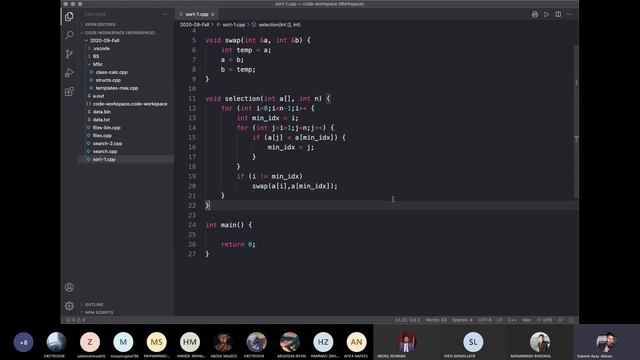This screenshot has width=640, height=360.
Task: Click the Words: 83 status entry
Action: (436, 320)
